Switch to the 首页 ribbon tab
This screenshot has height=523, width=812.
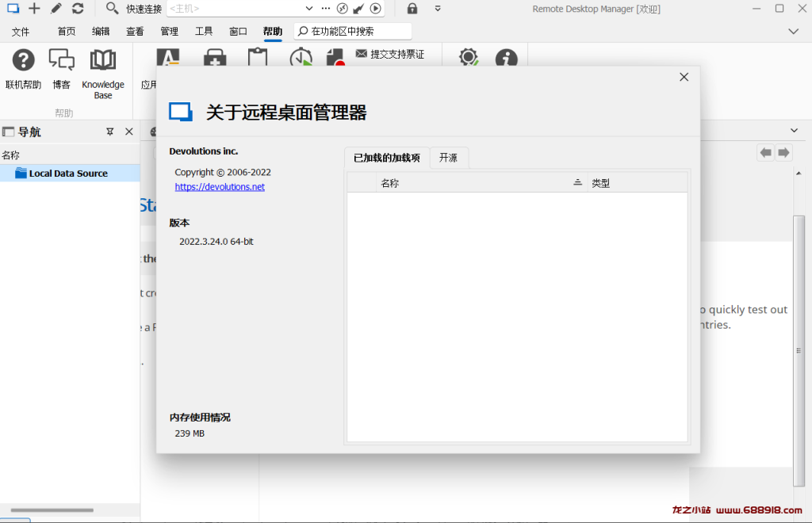(67, 32)
